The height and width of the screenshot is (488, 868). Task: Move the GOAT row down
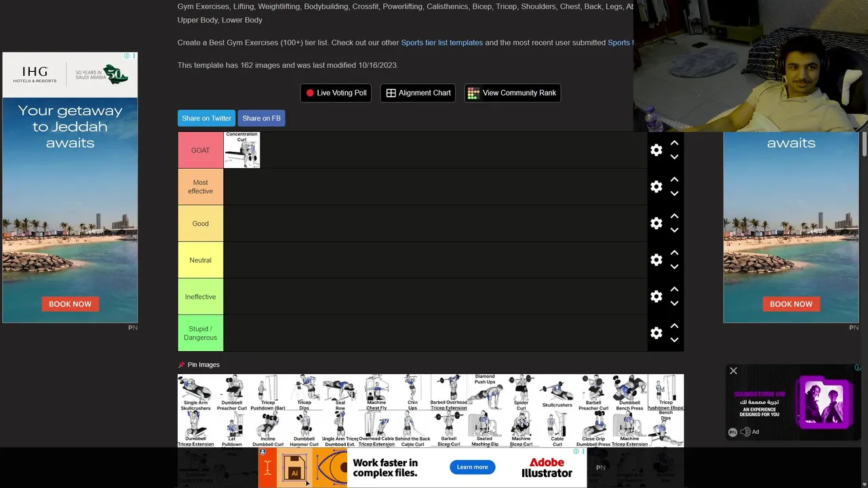point(674,157)
